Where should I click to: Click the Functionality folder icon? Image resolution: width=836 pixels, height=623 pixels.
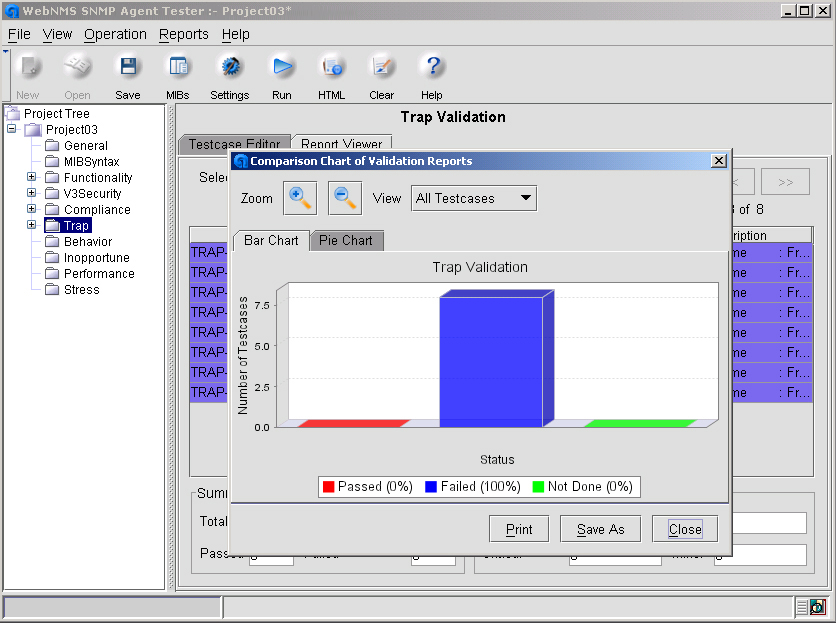(52, 178)
